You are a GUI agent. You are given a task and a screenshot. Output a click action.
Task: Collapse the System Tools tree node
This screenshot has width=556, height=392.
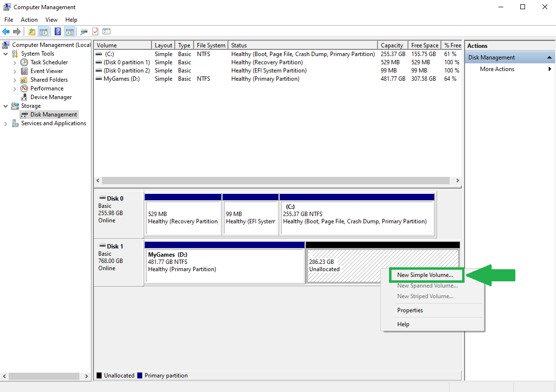pyautogui.click(x=6, y=54)
